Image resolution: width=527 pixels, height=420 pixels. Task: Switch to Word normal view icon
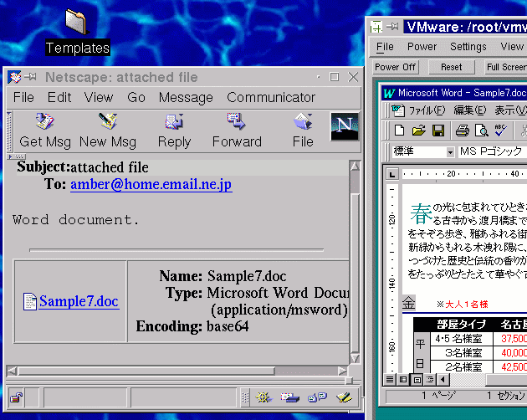pyautogui.click(x=390, y=380)
